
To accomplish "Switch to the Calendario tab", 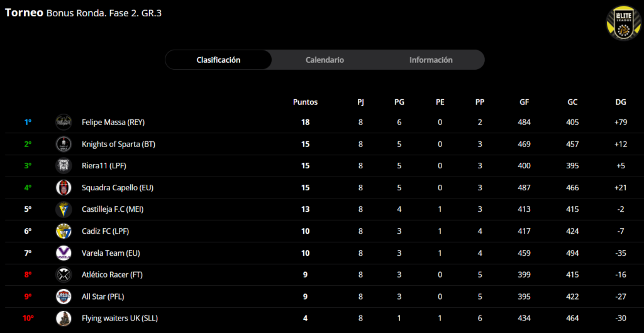I will click(325, 60).
